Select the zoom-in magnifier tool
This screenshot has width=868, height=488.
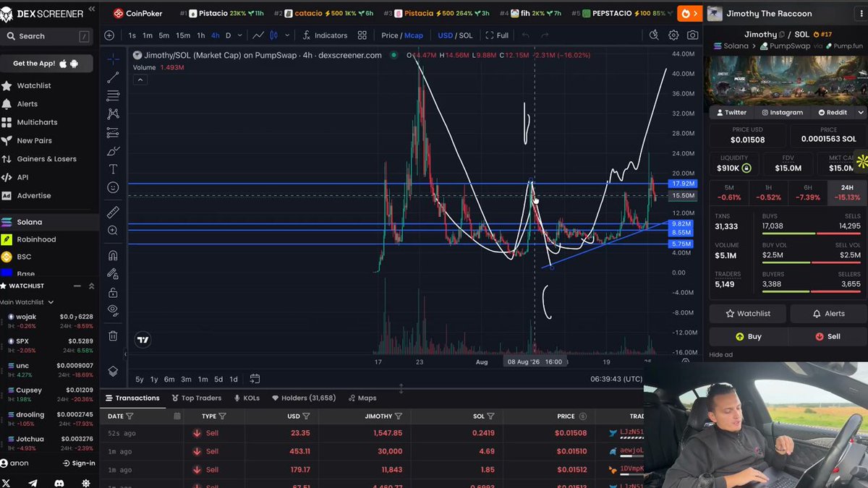pyautogui.click(x=113, y=231)
